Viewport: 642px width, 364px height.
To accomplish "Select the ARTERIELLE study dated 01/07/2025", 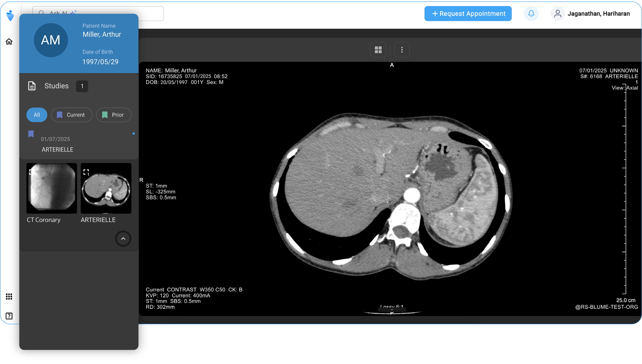I will click(57, 149).
